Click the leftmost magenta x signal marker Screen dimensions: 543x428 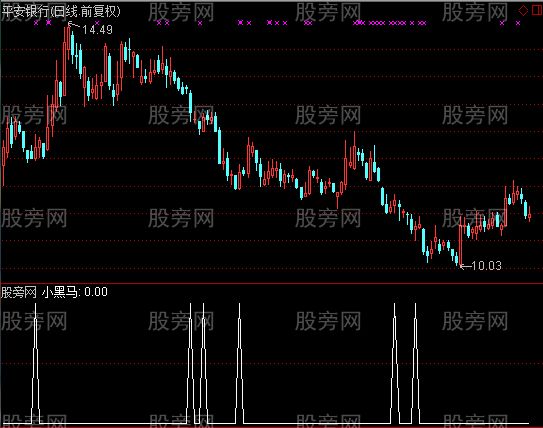point(36,23)
